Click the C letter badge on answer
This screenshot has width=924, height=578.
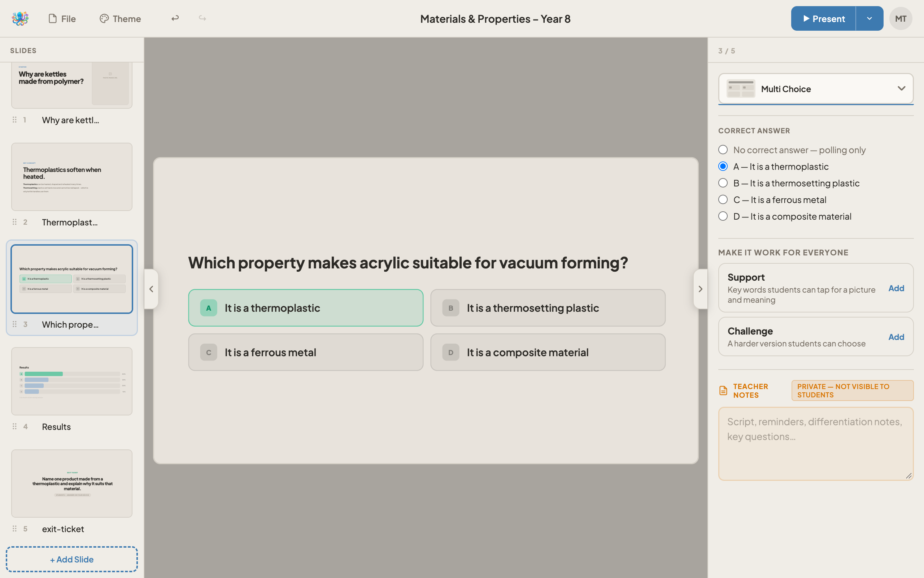tap(209, 352)
